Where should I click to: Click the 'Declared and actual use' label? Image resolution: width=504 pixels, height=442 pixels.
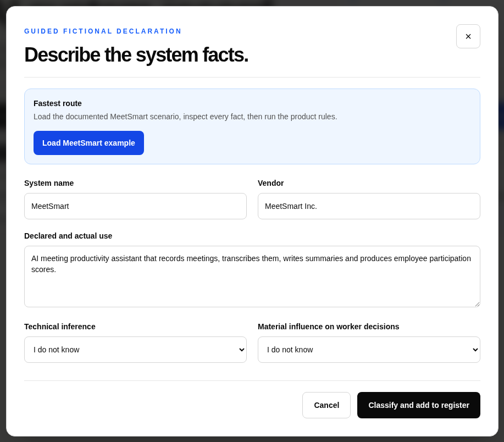coord(68,236)
